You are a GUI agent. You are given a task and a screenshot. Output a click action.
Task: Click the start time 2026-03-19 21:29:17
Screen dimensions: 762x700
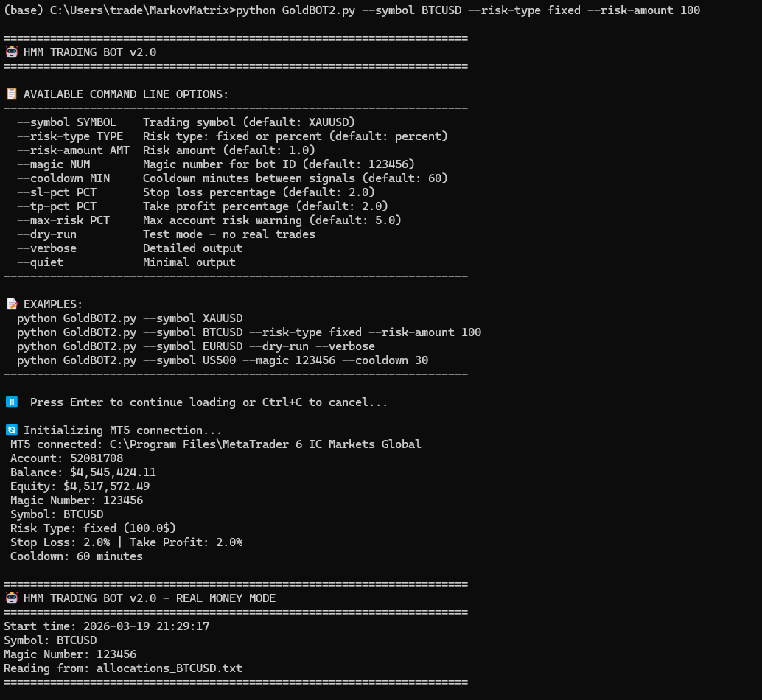(147, 626)
